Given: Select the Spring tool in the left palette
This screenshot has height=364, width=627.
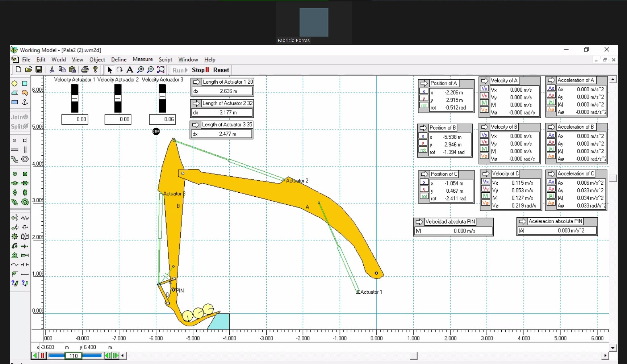Looking at the screenshot, I should [25, 218].
